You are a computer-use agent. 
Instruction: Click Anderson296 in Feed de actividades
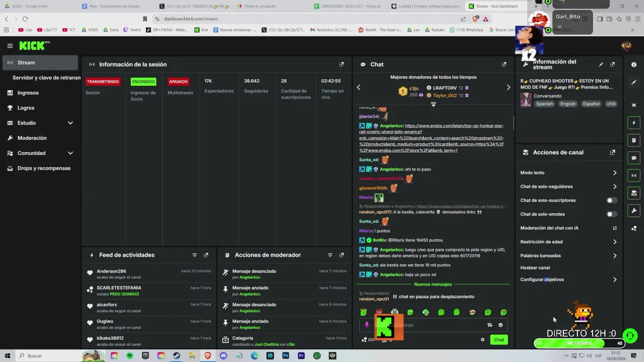(111, 271)
